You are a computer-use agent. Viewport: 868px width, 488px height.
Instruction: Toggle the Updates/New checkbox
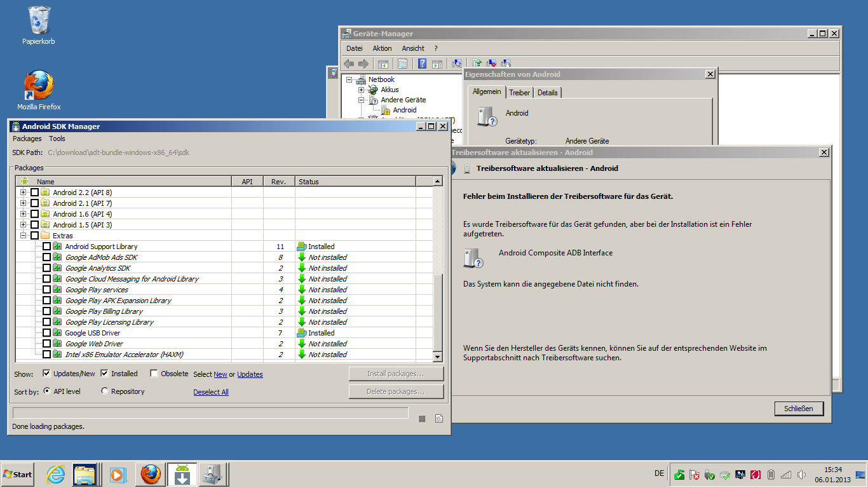tap(46, 374)
